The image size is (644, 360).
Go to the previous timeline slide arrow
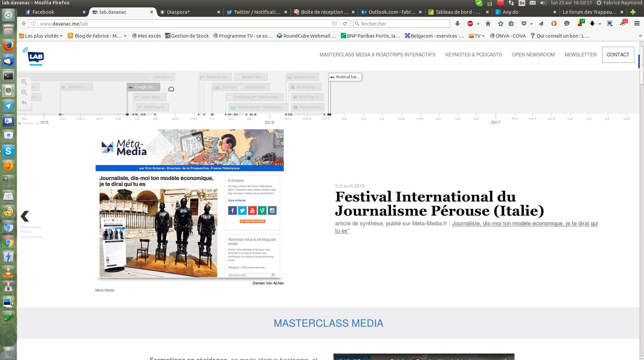click(25, 216)
